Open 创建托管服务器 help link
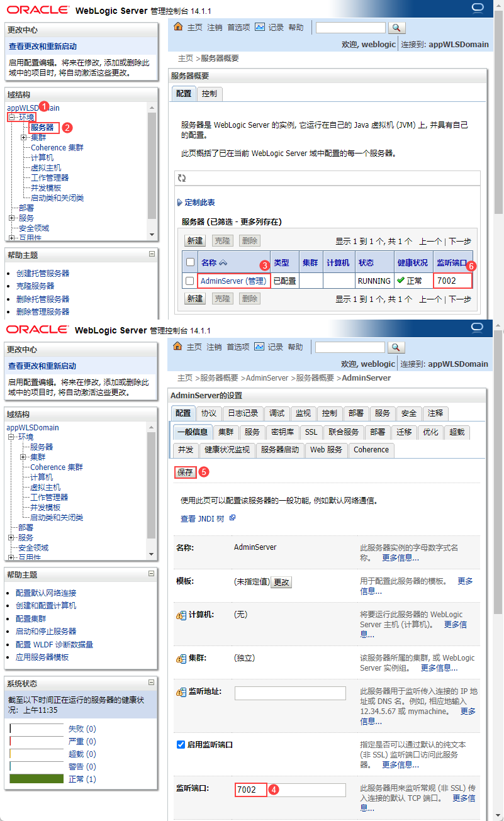The width and height of the screenshot is (504, 821). coord(43,274)
